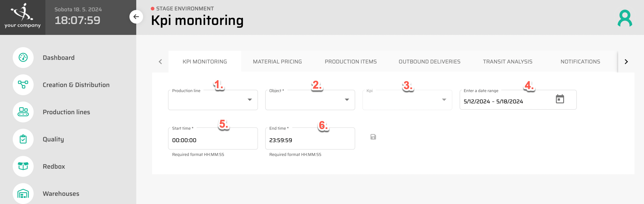
Task: Click the Start time input field
Action: 213,140
